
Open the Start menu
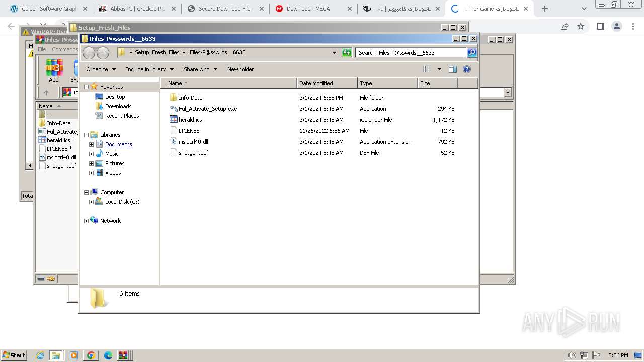tap(14, 355)
